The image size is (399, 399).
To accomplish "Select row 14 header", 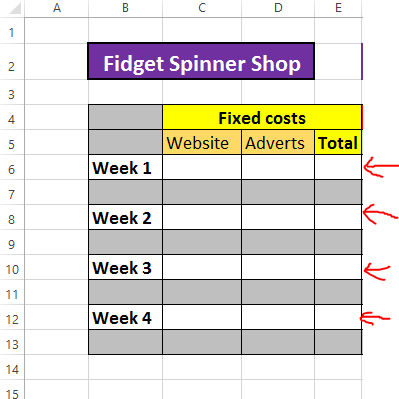I will point(12,367).
